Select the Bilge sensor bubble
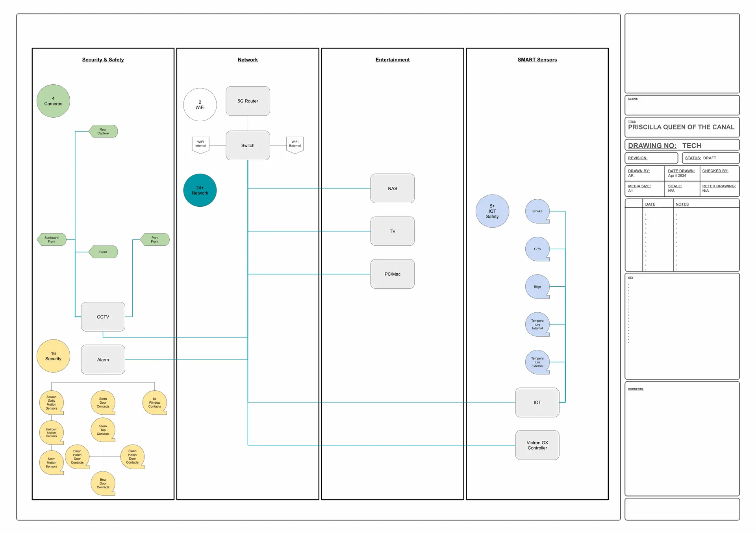This screenshot has width=756, height=534. click(x=537, y=287)
